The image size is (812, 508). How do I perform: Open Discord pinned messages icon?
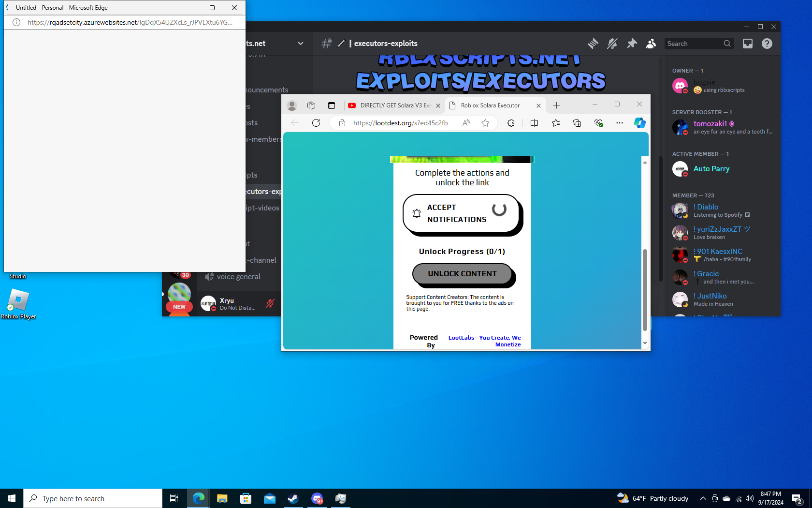pos(632,44)
